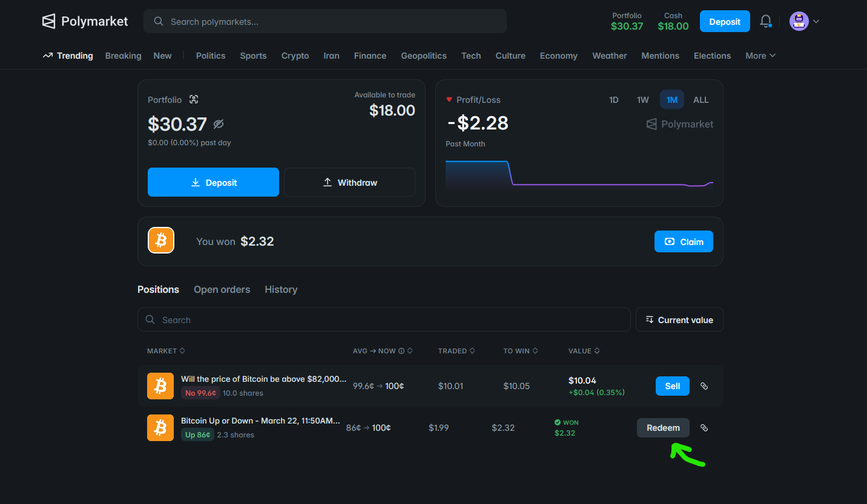The width and height of the screenshot is (867, 504).
Task: Click the scan icon beside Portfolio label
Action: (x=194, y=100)
